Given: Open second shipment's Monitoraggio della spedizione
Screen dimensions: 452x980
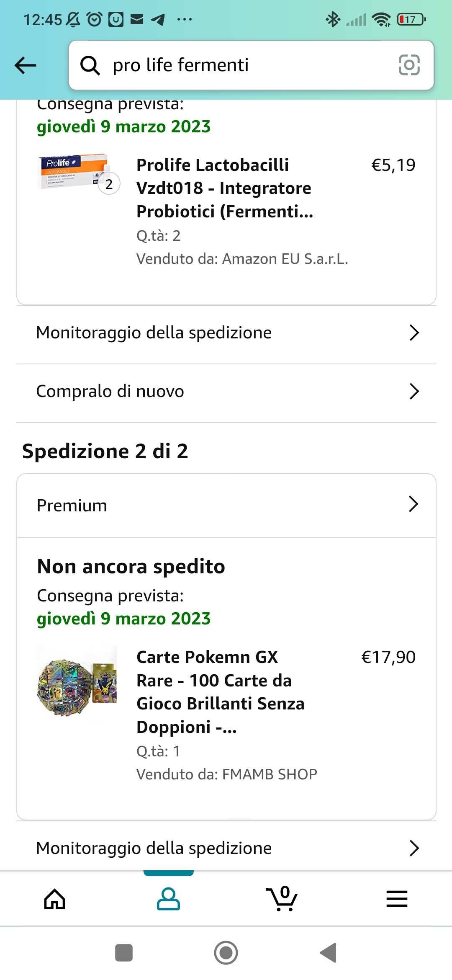Looking at the screenshot, I should [226, 848].
